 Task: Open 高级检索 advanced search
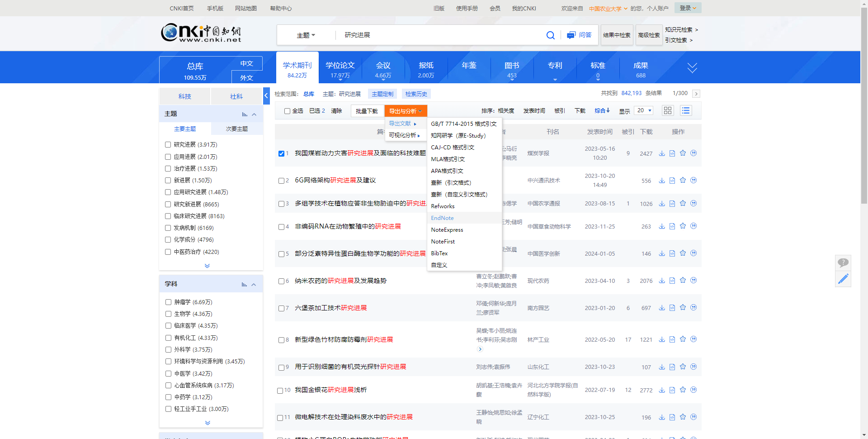tap(649, 35)
